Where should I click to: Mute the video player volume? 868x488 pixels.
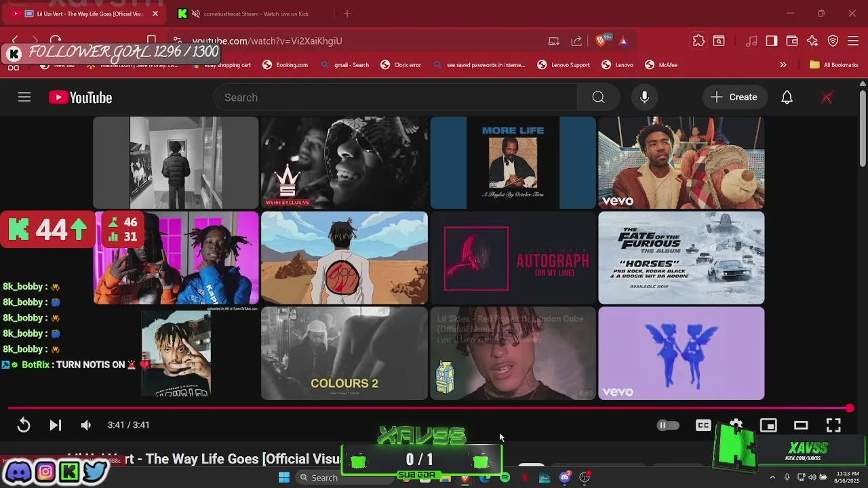[x=85, y=425]
